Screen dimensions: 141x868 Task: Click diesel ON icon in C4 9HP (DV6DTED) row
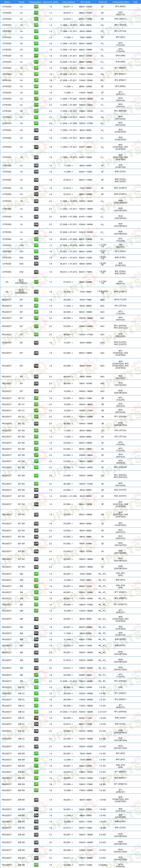(36, 165)
